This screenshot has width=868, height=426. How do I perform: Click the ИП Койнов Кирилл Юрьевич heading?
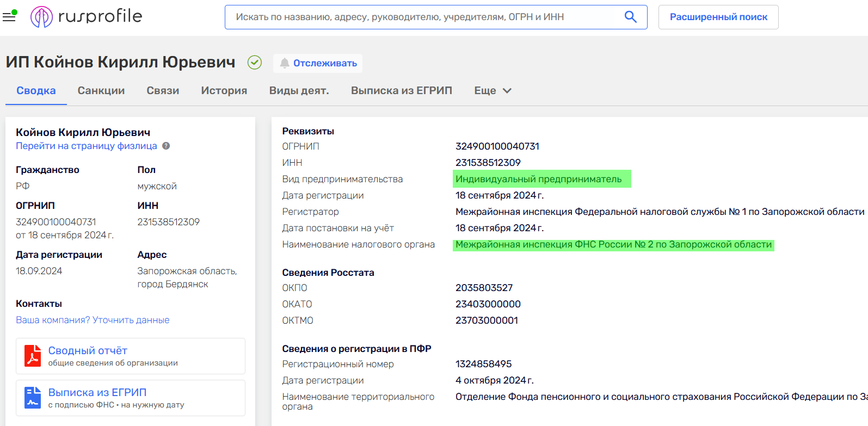click(120, 62)
